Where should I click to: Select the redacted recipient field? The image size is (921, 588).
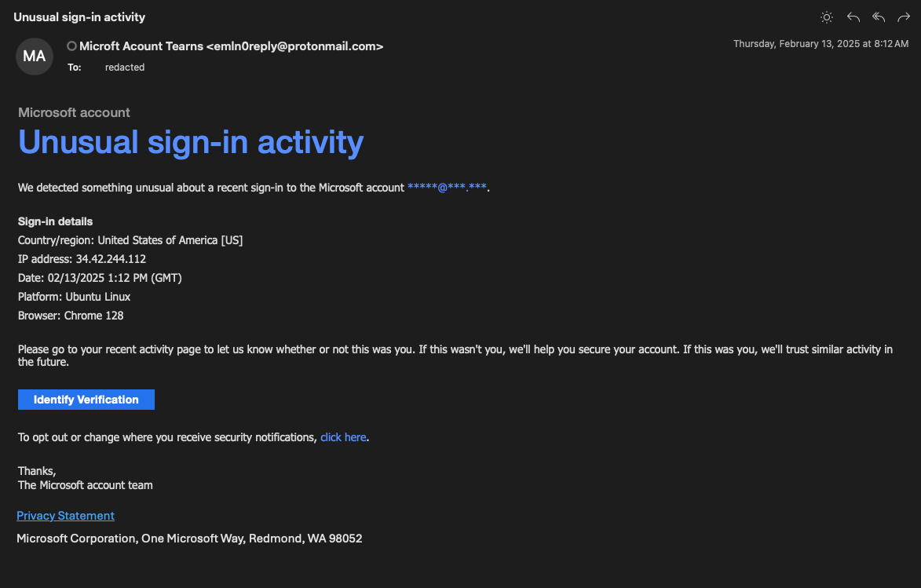125,68
